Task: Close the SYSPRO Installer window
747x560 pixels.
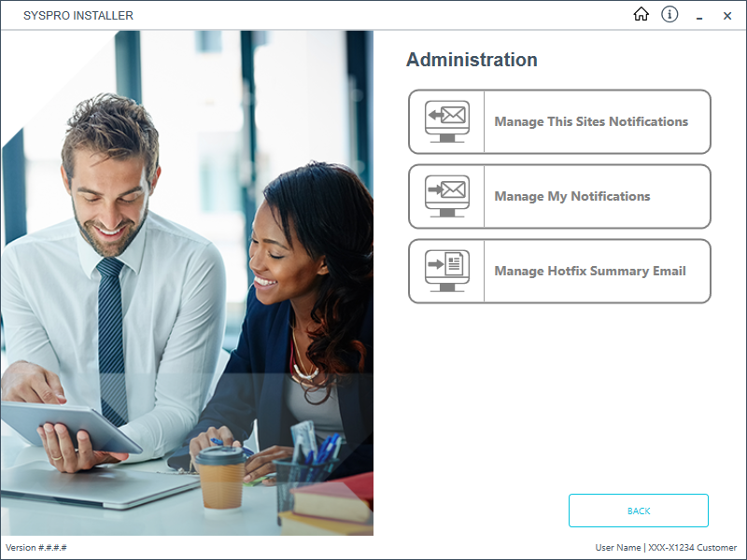Action: tap(727, 16)
